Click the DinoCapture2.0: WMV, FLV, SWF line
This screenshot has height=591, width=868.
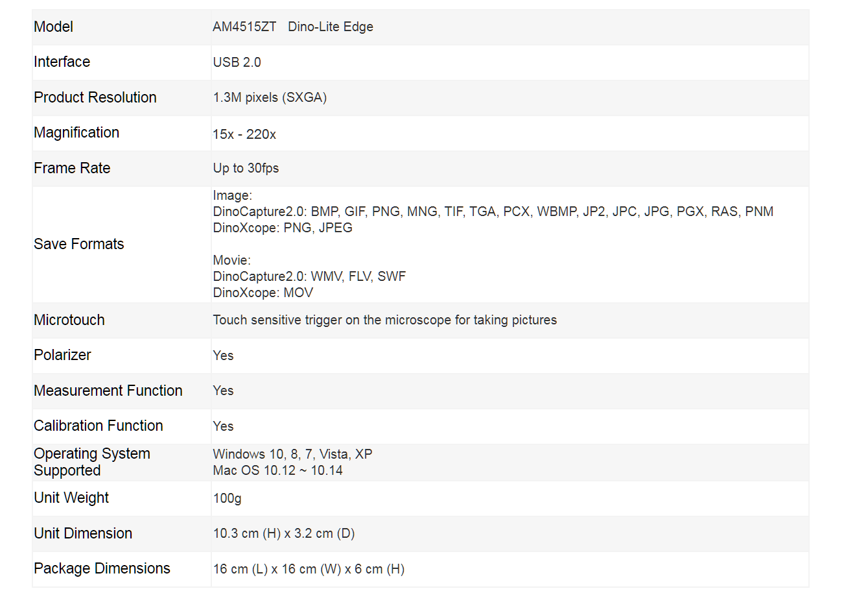tap(309, 276)
